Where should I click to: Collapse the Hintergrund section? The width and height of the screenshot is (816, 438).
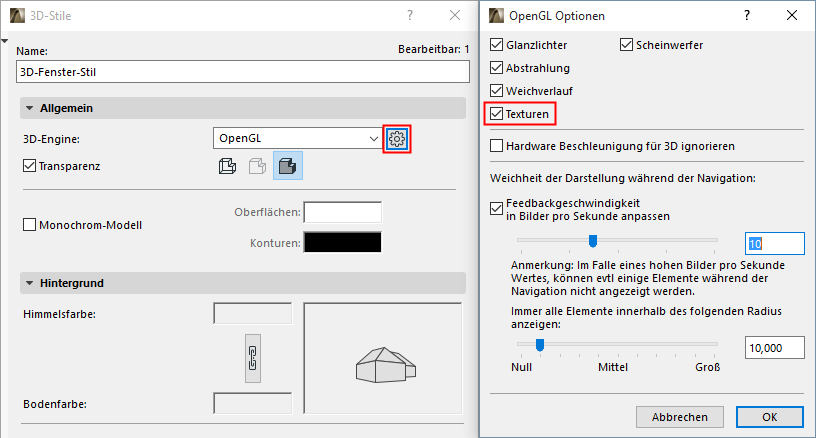[28, 283]
